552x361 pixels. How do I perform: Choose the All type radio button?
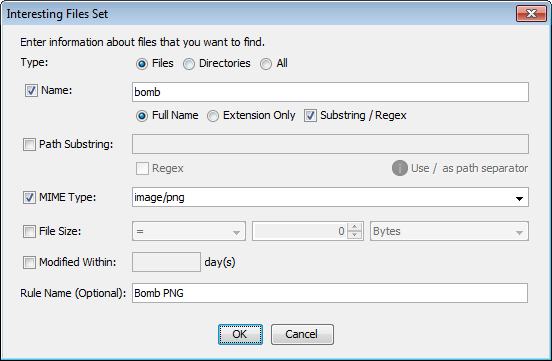pos(266,64)
